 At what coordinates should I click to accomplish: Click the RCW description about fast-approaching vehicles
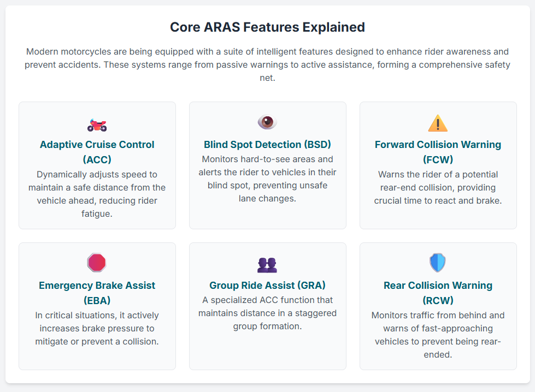click(x=438, y=335)
